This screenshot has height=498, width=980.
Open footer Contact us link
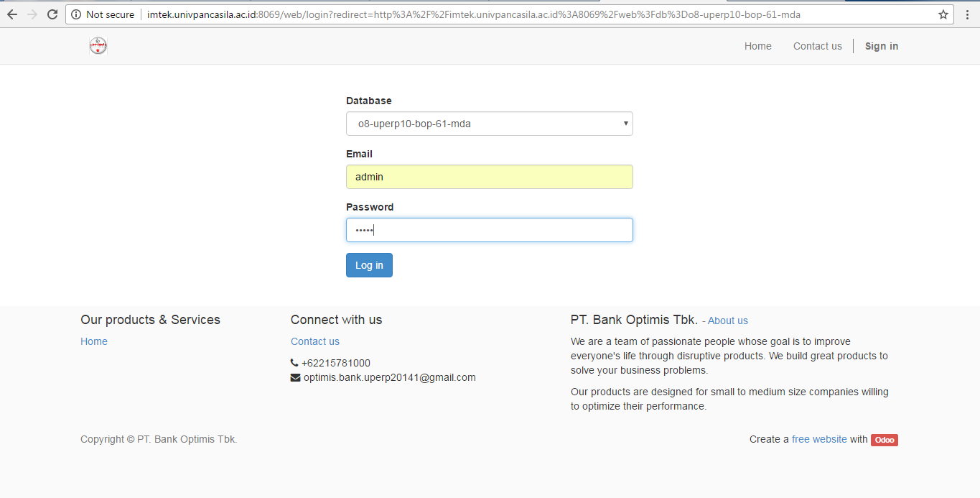click(314, 341)
